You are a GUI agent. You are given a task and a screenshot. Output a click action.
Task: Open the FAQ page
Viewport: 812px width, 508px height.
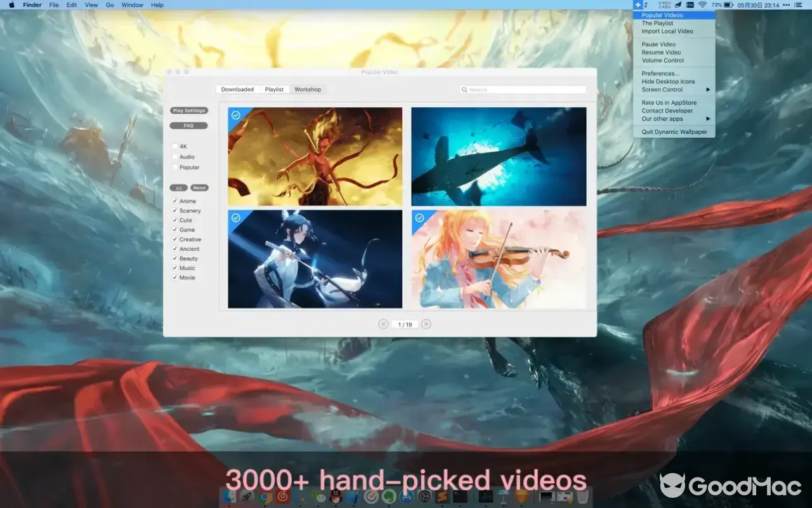point(188,125)
